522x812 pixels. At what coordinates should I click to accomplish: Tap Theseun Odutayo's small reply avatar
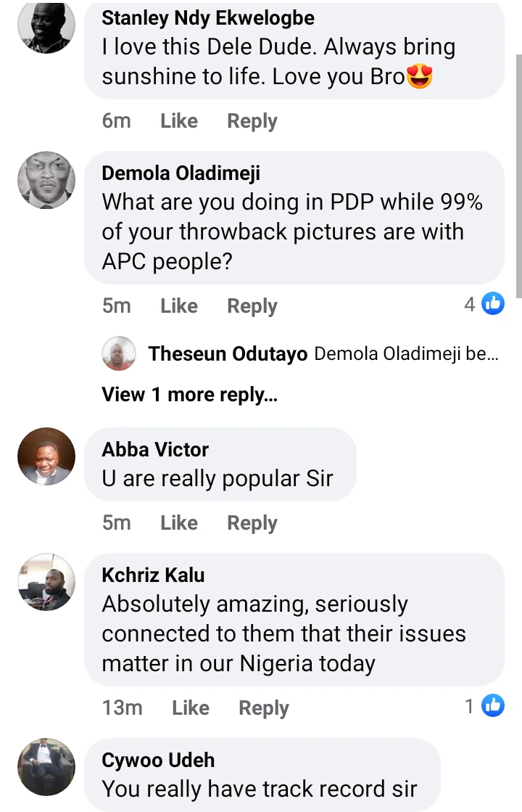pyautogui.click(x=119, y=354)
